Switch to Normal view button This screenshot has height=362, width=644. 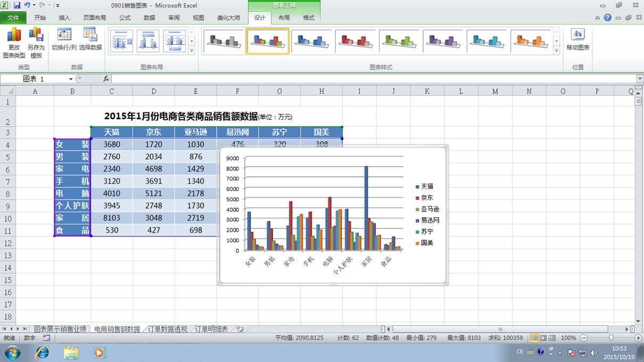pos(534,338)
